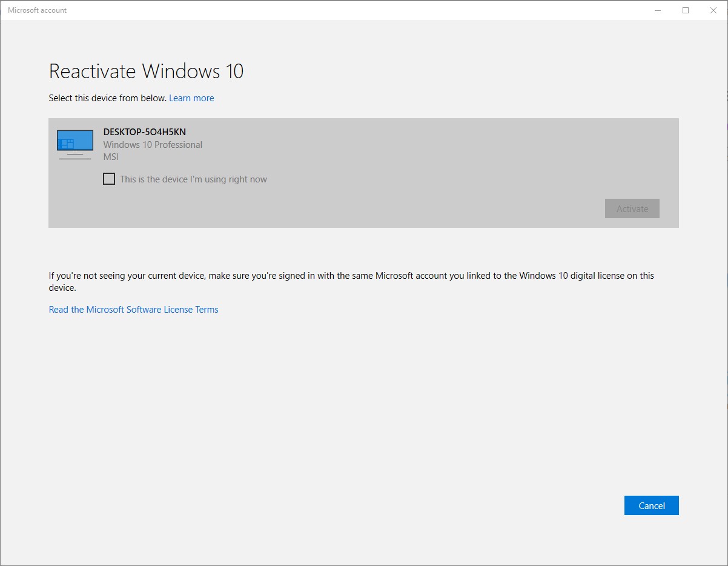Check "This is the device I'm using right now"
Viewport: 728px width, 566px height.
pos(109,178)
